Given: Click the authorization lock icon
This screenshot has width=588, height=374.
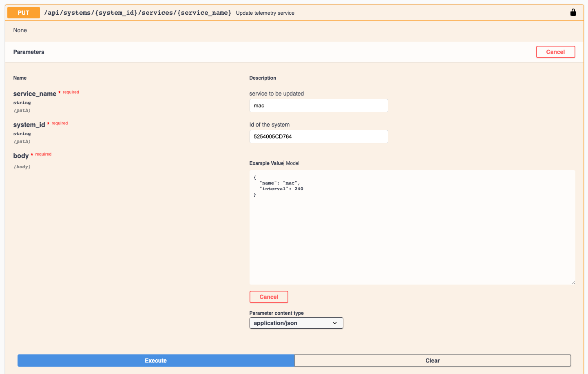Looking at the screenshot, I should [573, 12].
